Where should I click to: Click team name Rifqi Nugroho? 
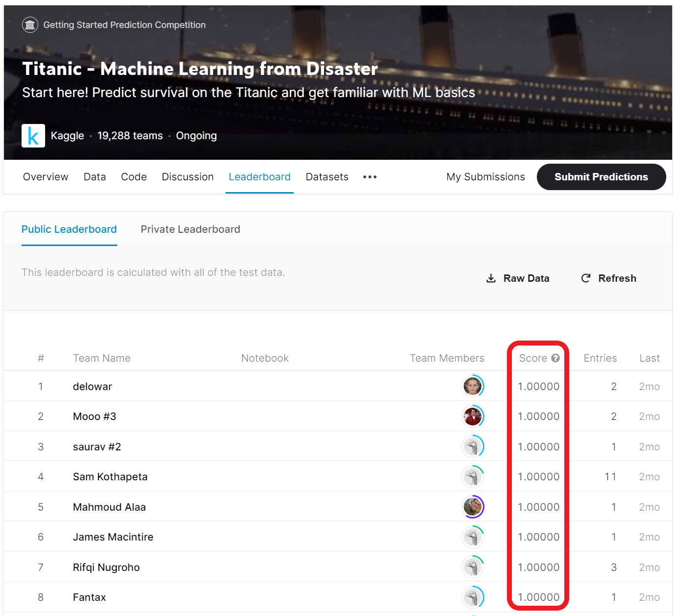point(106,567)
